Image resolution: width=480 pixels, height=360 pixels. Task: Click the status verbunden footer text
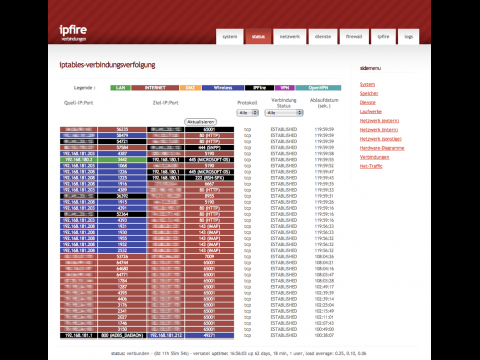click(239, 353)
